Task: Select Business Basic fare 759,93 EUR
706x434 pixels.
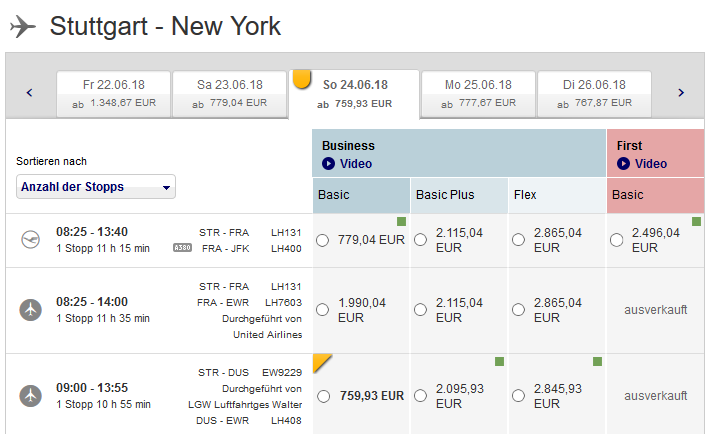Action: pos(323,396)
